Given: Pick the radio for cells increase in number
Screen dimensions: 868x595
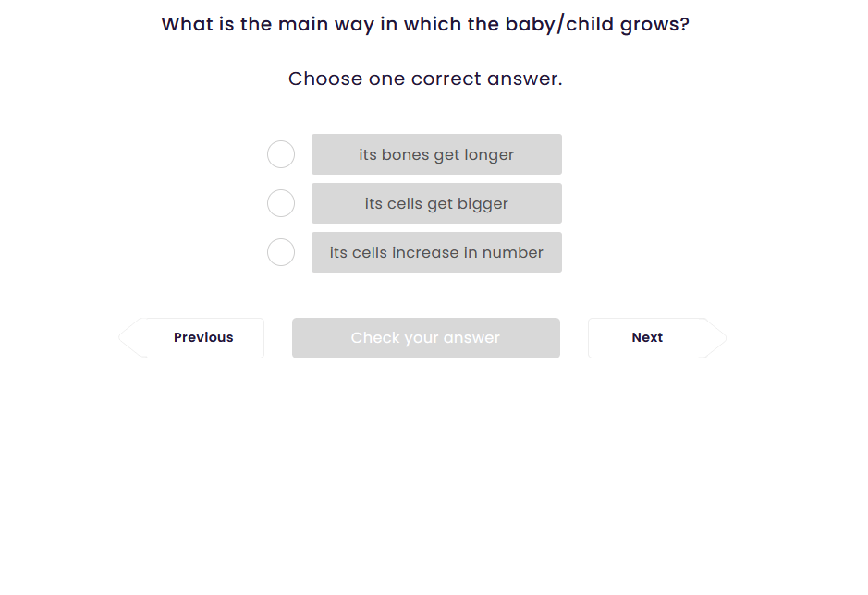Looking at the screenshot, I should tap(281, 252).
